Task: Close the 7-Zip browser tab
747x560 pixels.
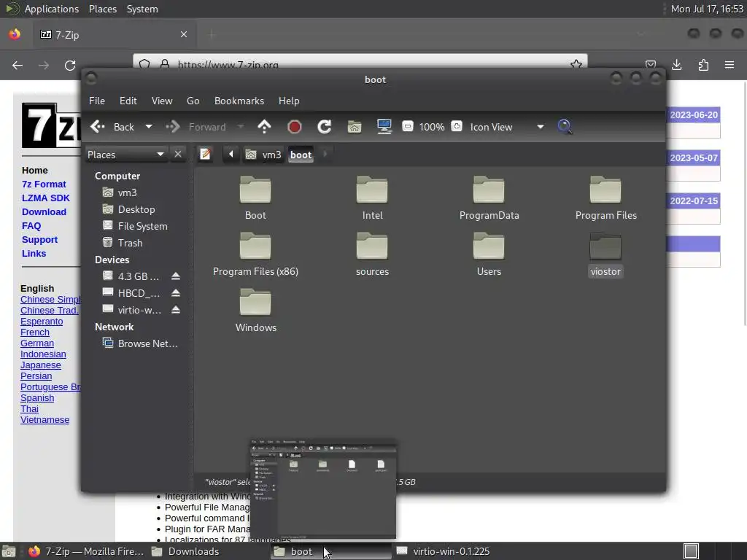Action: pyautogui.click(x=183, y=34)
